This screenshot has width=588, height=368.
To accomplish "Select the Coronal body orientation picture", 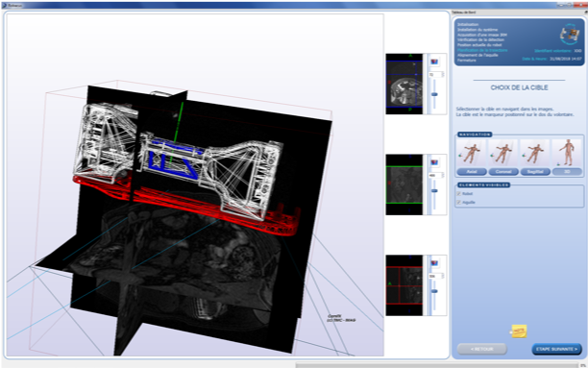I will (503, 154).
